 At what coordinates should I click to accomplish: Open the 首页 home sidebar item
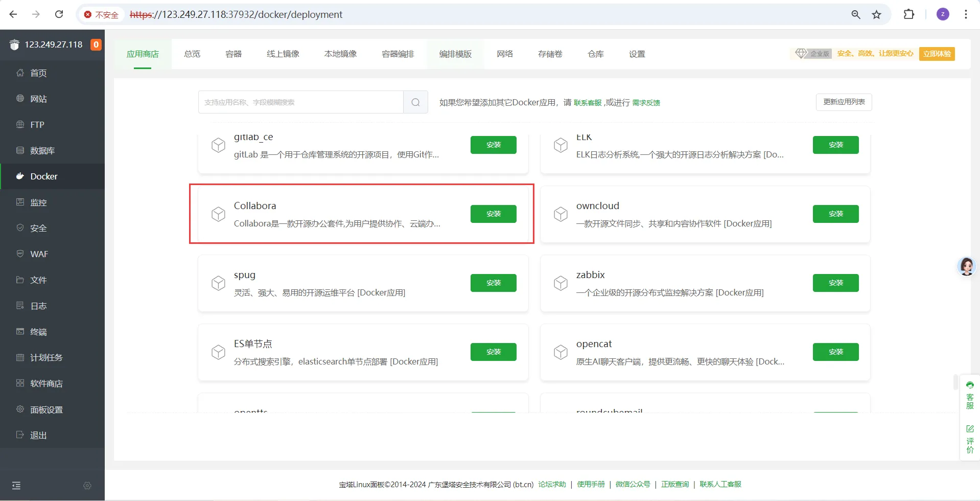pyautogui.click(x=52, y=73)
